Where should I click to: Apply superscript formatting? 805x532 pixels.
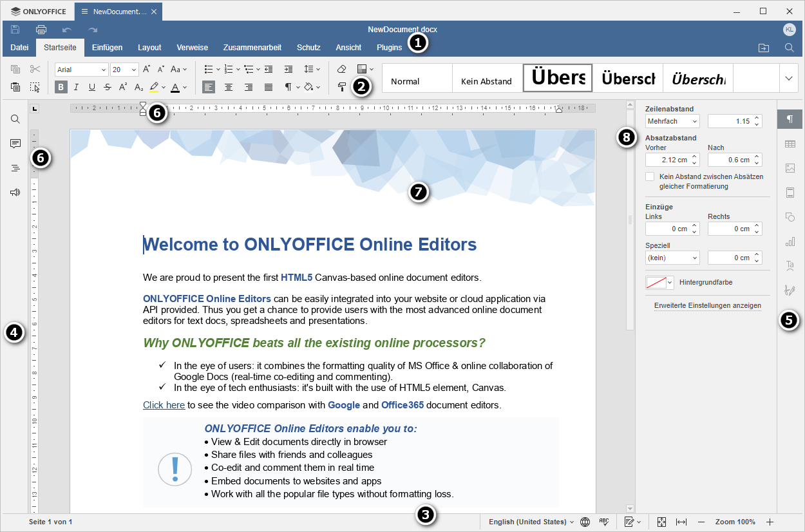point(123,87)
